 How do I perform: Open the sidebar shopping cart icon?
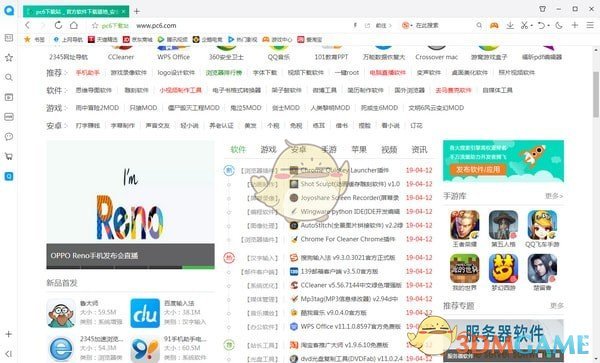click(9, 156)
